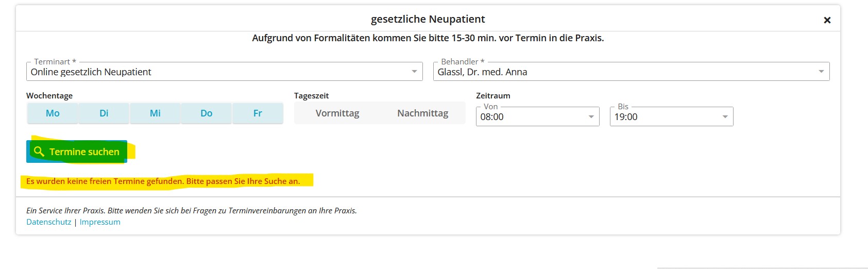Close the gesetzliche Neupatient dialog

827,20
